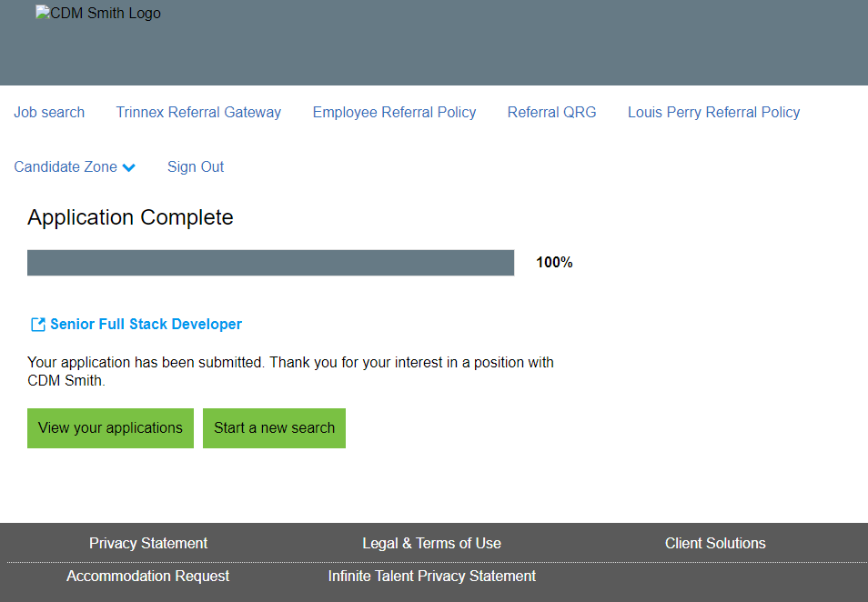Click the CDM Smith Logo image
This screenshot has width=868, height=602.
tap(98, 14)
